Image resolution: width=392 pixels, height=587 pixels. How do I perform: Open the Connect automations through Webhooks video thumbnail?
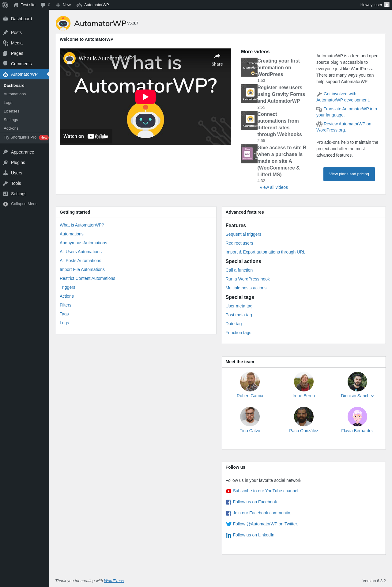(249, 120)
